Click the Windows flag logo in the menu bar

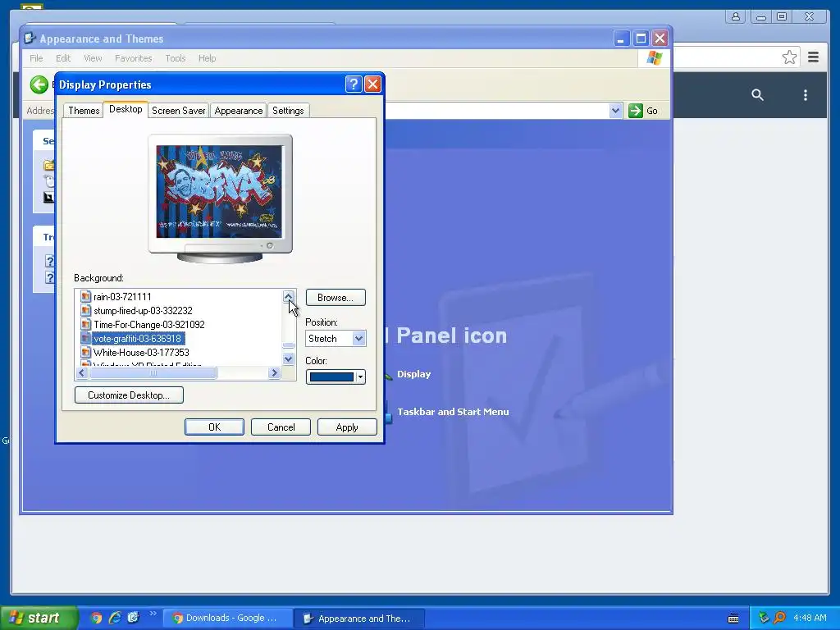click(x=654, y=58)
